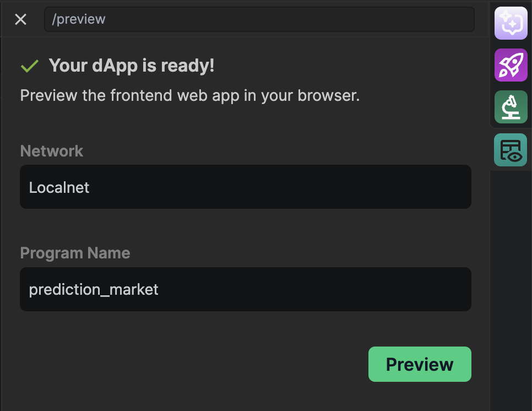Open the Network Localnet selector field
532x411 pixels.
pos(245,187)
